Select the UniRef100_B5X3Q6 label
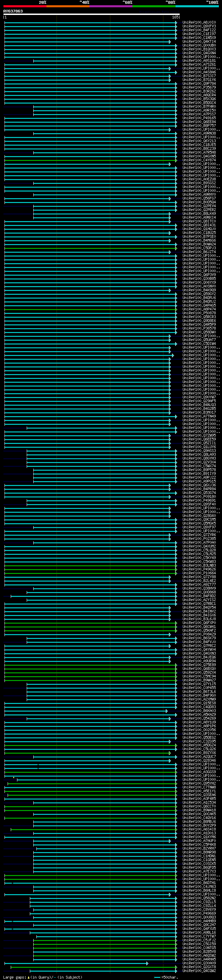This screenshot has height=980, width=222. click(x=199, y=99)
